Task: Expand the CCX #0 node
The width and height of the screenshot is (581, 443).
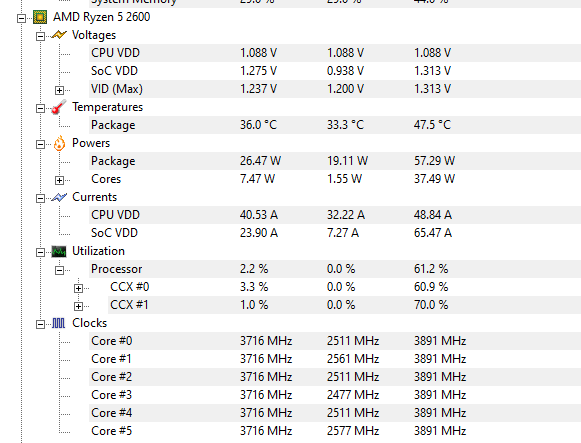Action: pos(78,288)
